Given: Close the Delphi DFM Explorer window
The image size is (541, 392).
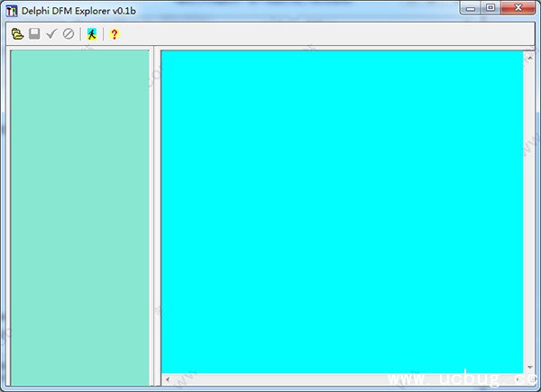Looking at the screenshot, I should [518, 7].
